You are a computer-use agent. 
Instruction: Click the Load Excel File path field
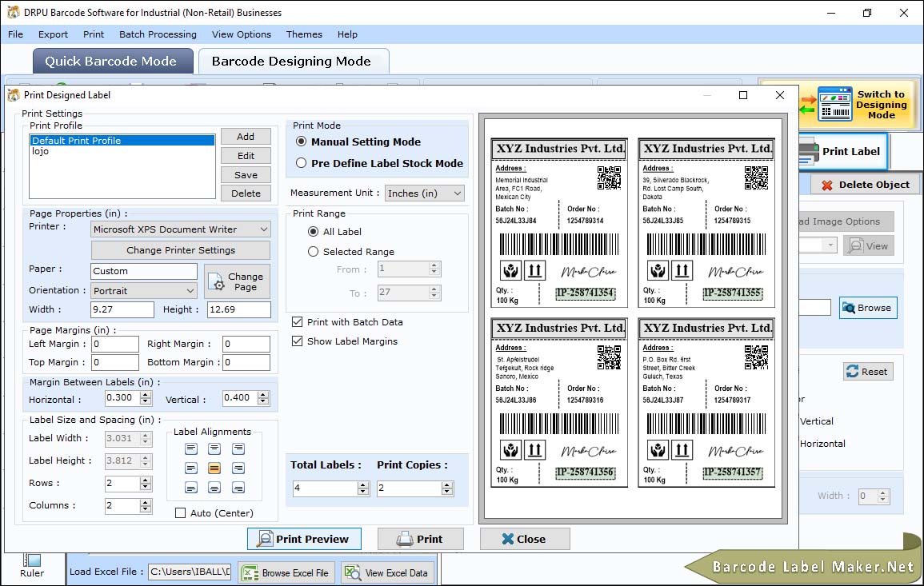189,572
